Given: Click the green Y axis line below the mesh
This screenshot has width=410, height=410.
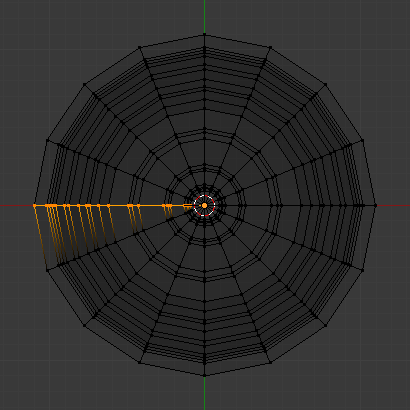Looking at the screenshot, I should (204, 393).
